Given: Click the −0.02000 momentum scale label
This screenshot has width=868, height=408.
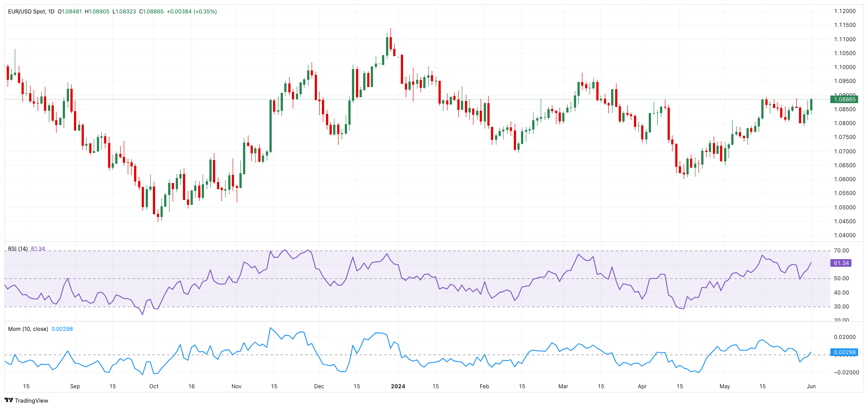Looking at the screenshot, I should (845, 373).
